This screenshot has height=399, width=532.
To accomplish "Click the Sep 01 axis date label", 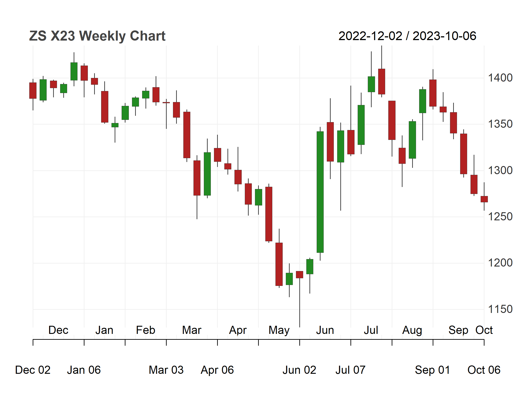I will (x=432, y=370).
